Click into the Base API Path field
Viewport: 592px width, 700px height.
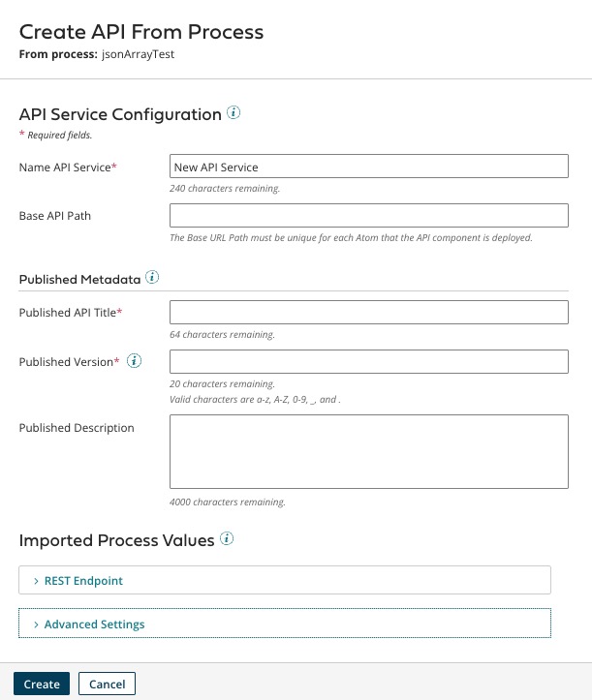[368, 215]
